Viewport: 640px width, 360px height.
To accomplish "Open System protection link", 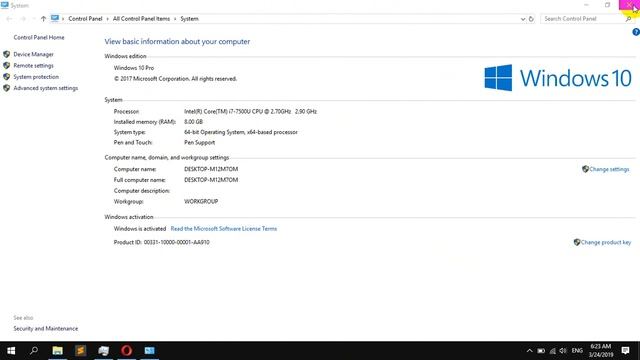I will coord(36,77).
